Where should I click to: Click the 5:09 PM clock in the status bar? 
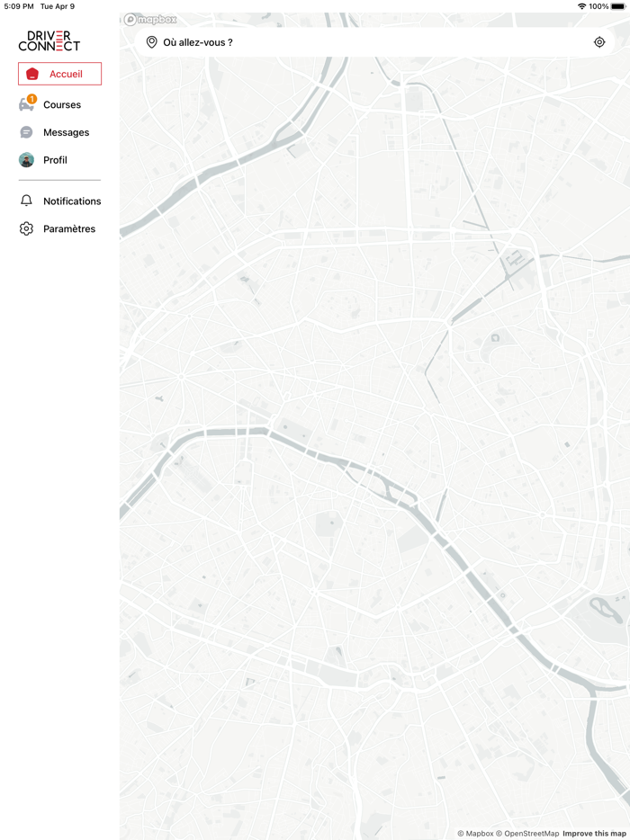[x=19, y=6]
